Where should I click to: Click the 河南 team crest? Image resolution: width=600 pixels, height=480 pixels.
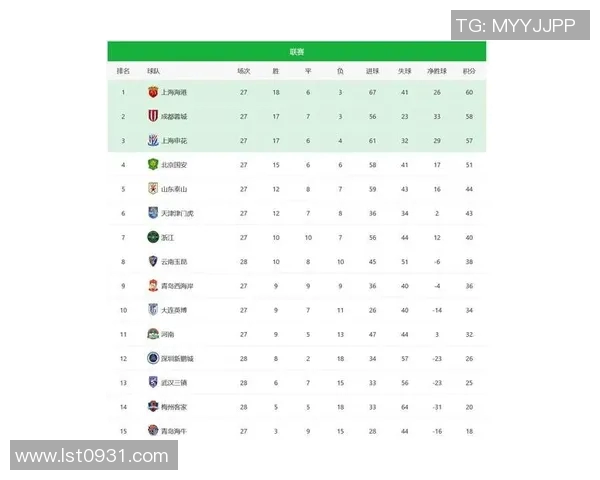pyautogui.click(x=152, y=334)
